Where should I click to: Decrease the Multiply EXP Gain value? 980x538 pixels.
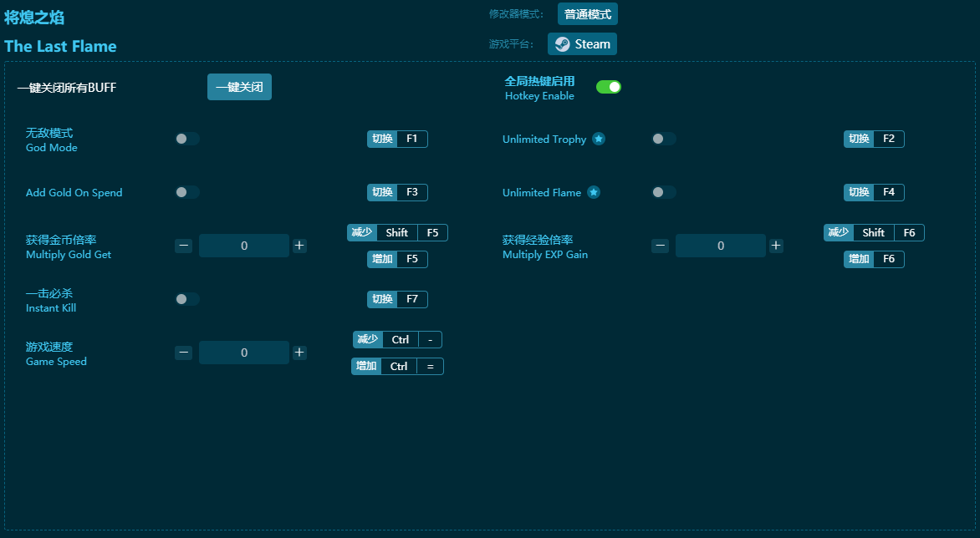661,246
